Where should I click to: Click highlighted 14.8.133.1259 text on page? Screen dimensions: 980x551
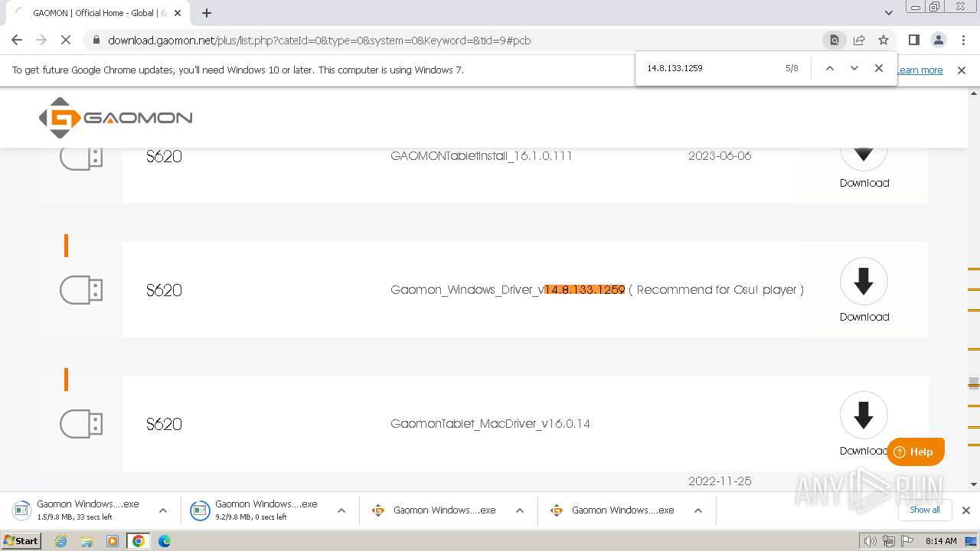(585, 290)
